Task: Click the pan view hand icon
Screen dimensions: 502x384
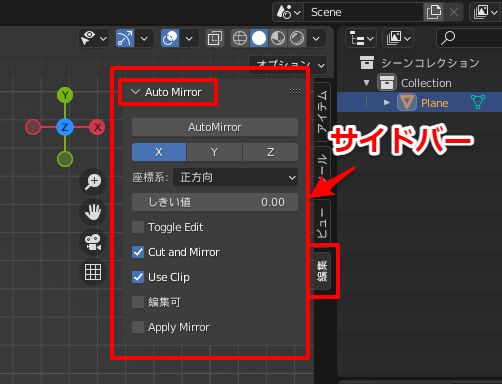Action: pos(93,212)
